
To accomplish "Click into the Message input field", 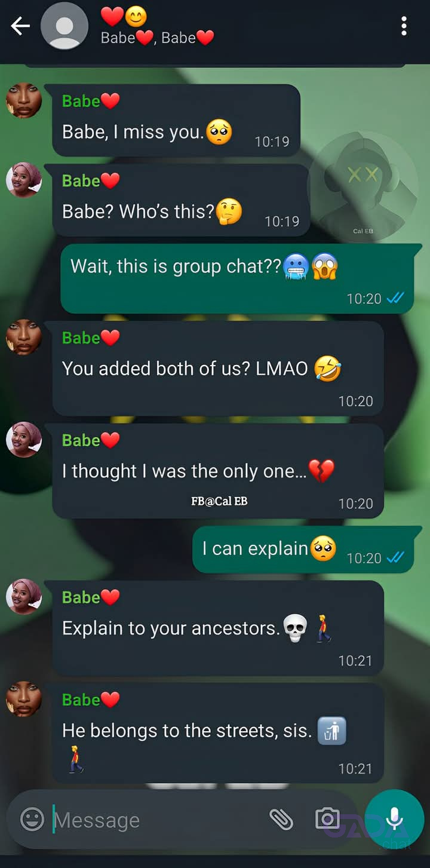I will pos(155,820).
